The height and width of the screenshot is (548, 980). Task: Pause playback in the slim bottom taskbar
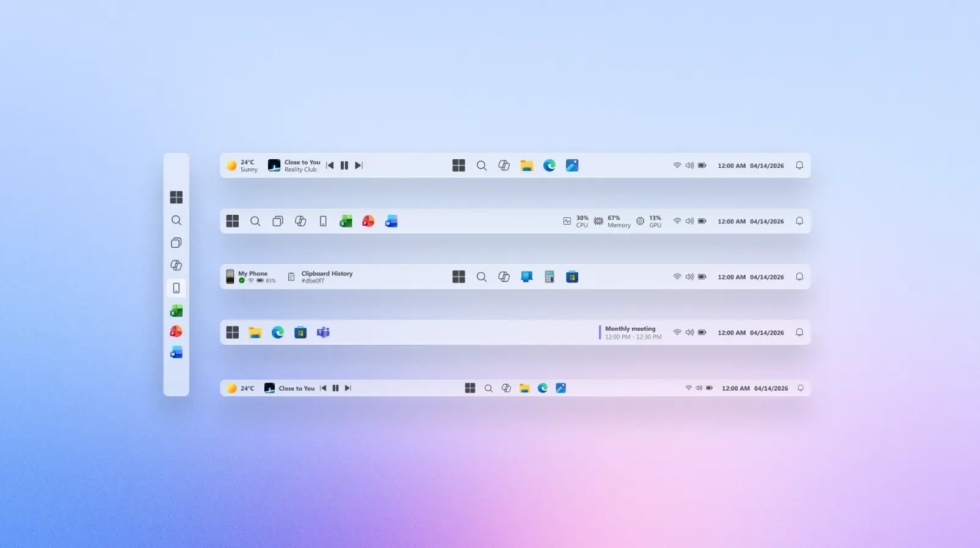tap(336, 388)
